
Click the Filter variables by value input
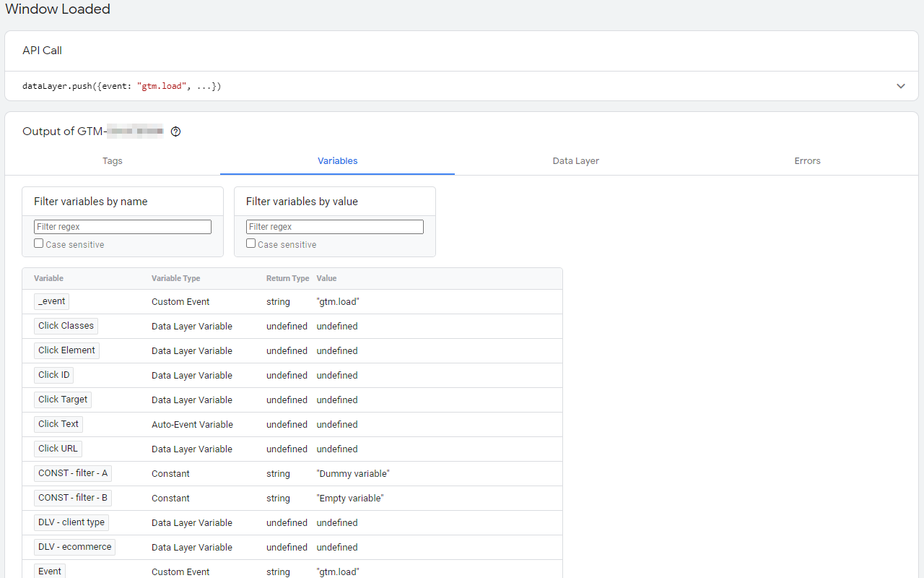tap(334, 226)
